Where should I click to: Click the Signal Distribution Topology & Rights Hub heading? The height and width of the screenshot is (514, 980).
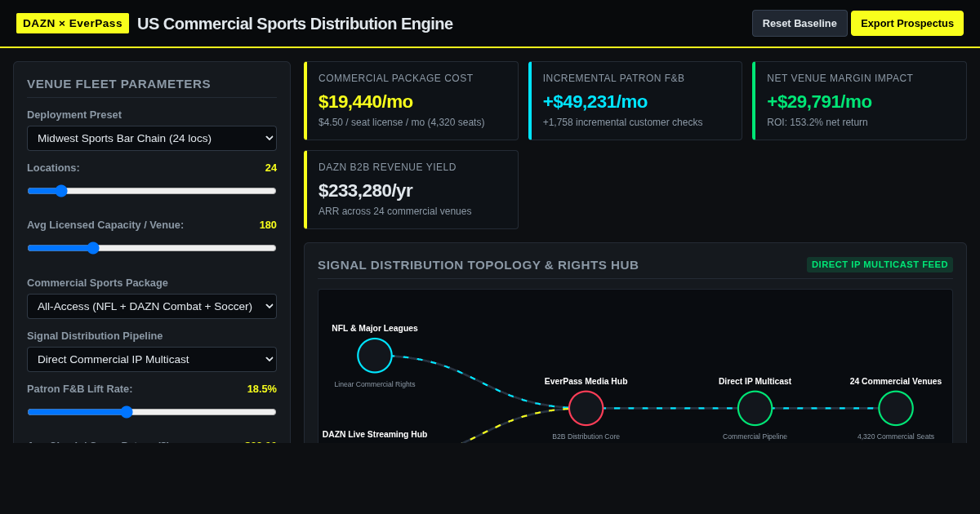pyautogui.click(x=479, y=264)
